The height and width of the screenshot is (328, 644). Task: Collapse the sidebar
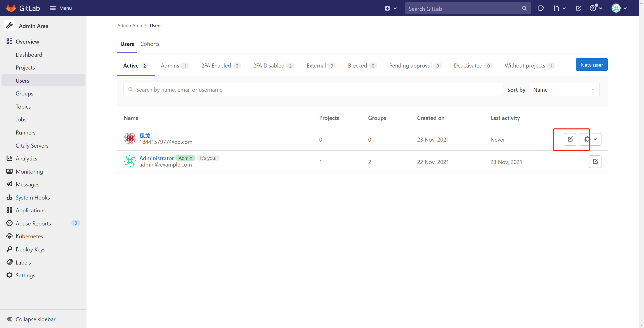(31, 319)
